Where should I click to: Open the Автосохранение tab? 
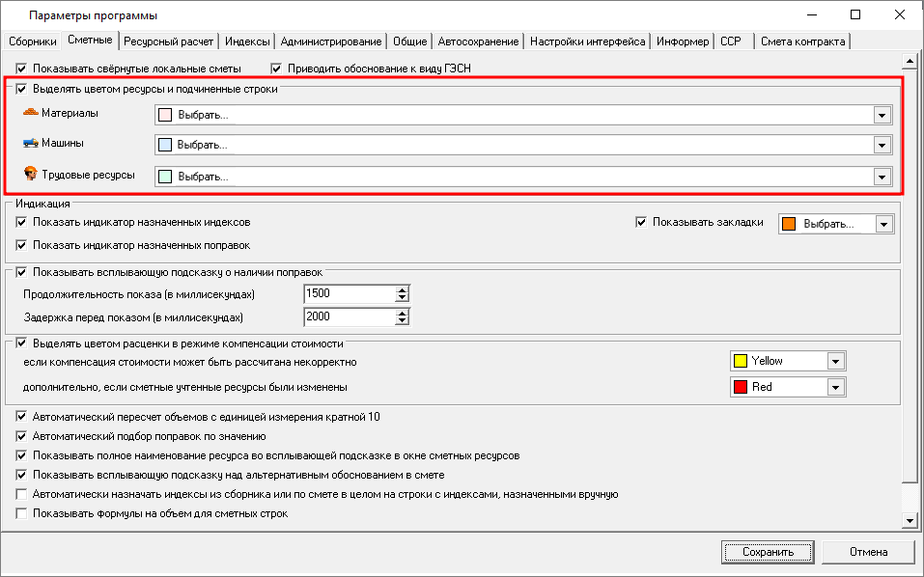(478, 41)
